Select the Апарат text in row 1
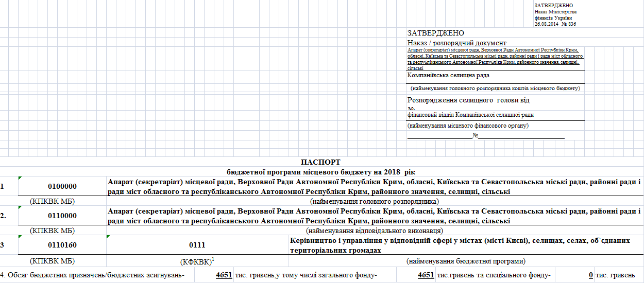The image size is (644, 283). pos(375,186)
